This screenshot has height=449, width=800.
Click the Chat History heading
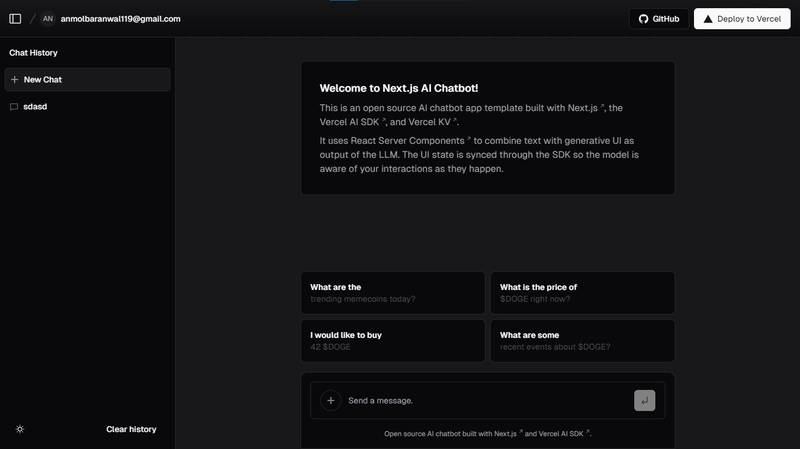33,53
